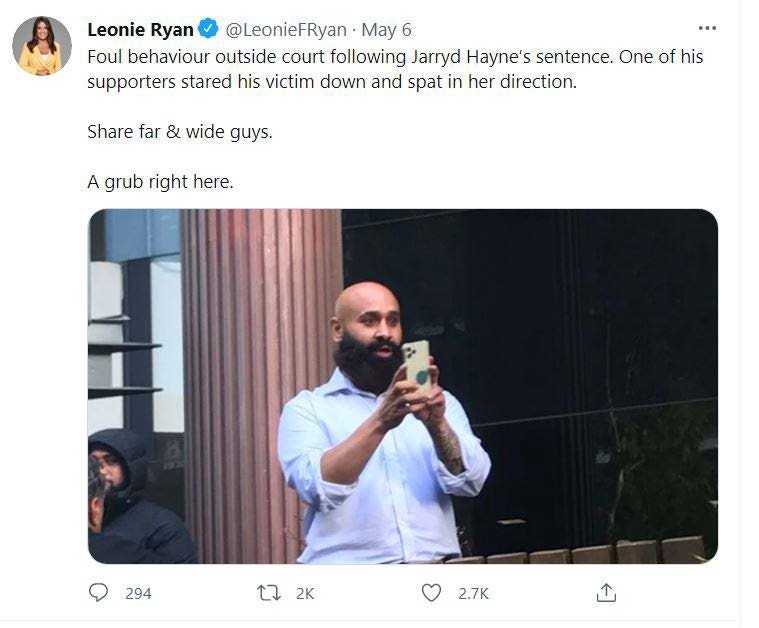
Task: Open the three-dot more options menu
Action: 707,28
